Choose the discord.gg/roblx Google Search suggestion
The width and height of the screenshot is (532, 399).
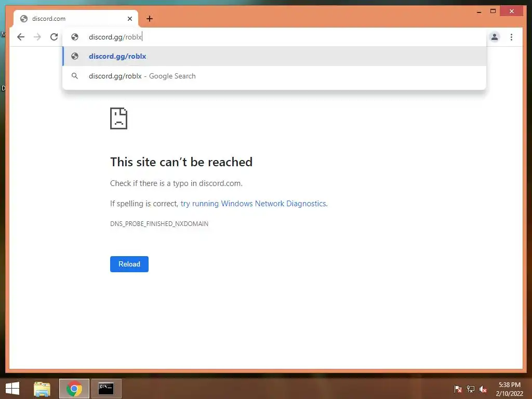point(274,76)
